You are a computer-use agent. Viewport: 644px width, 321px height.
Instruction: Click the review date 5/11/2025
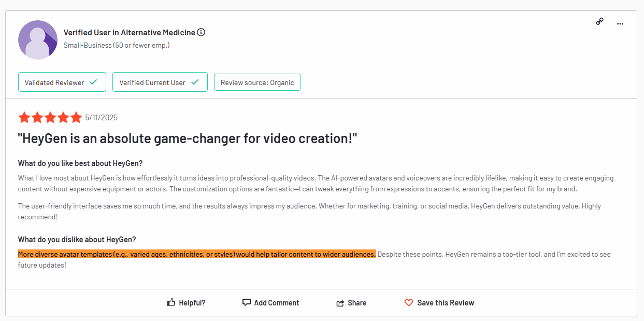tap(102, 118)
